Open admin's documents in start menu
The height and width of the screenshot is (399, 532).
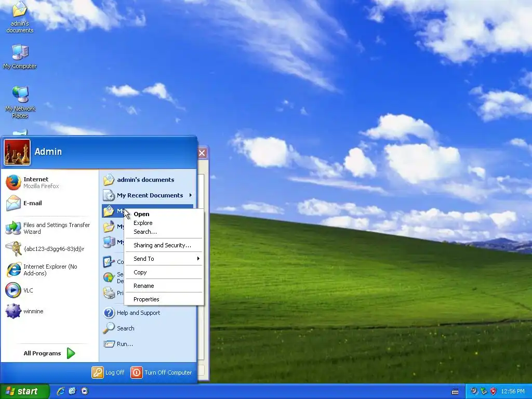(x=147, y=180)
